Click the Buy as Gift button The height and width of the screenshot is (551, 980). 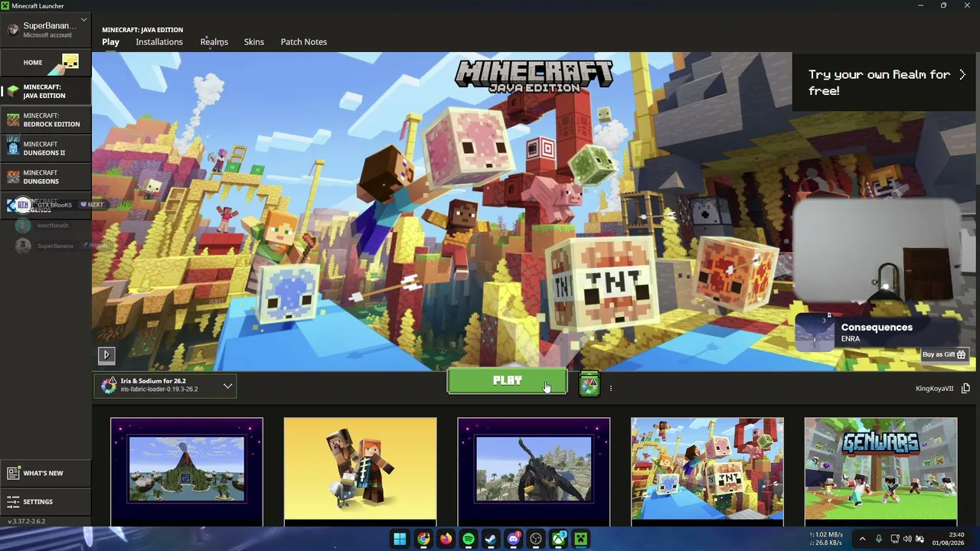pos(945,354)
